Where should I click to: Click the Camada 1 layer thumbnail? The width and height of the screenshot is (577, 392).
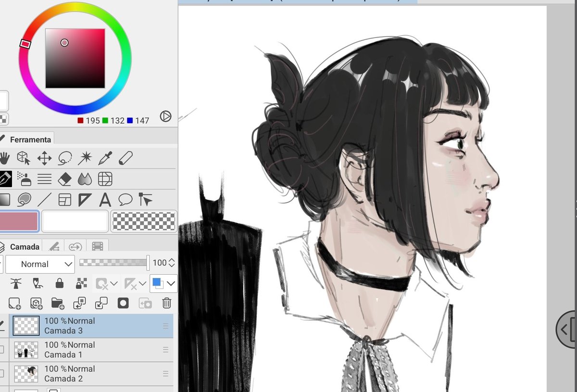click(26, 350)
